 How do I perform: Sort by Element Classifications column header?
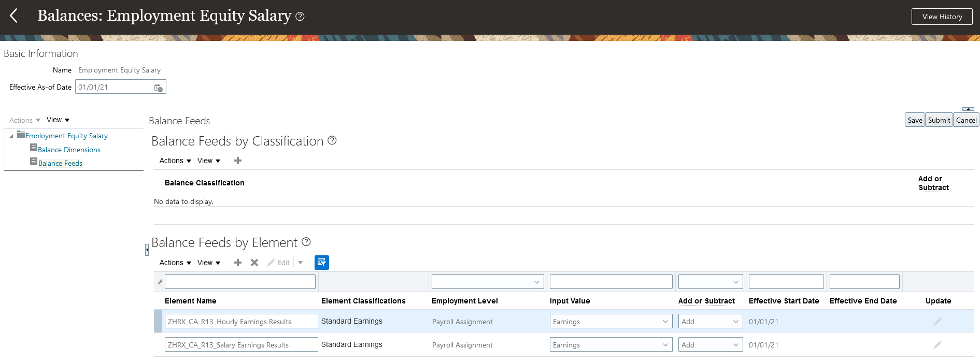click(363, 301)
